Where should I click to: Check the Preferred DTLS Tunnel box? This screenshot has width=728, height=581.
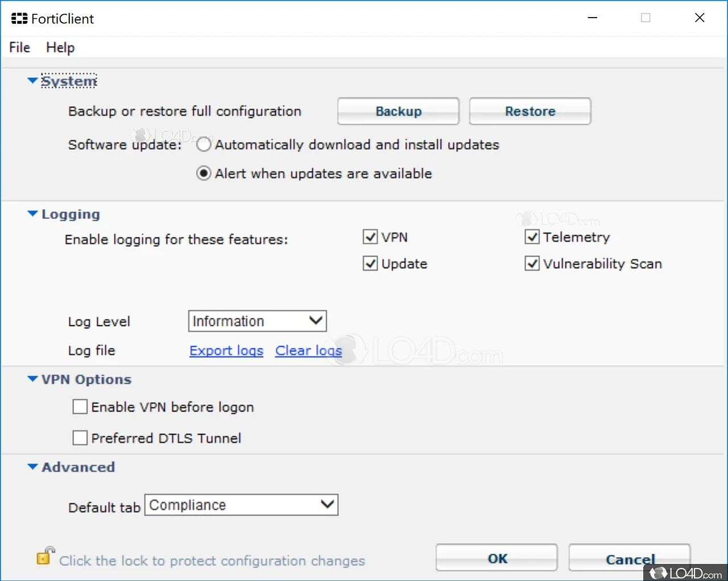80,438
